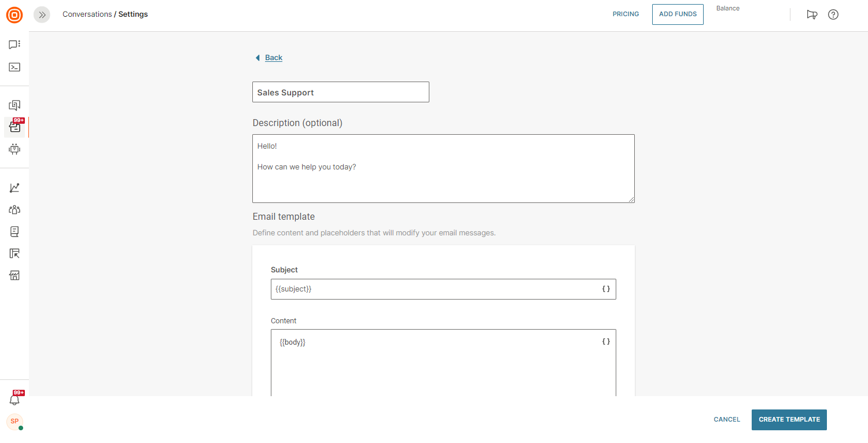Image resolution: width=868 pixels, height=443 pixels.
Task: Click the SP user avatar
Action: [14, 422]
